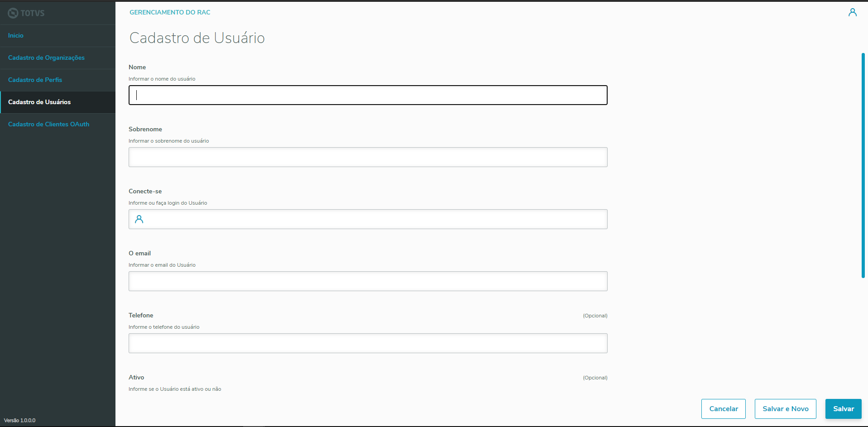Click the email input field
This screenshot has height=427, width=868.
pyautogui.click(x=368, y=281)
